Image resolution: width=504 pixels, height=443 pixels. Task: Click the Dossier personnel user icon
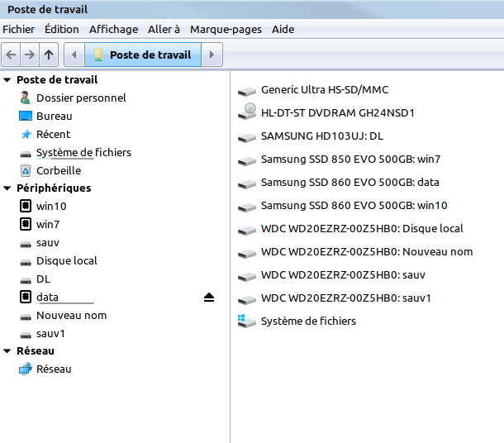pos(26,98)
